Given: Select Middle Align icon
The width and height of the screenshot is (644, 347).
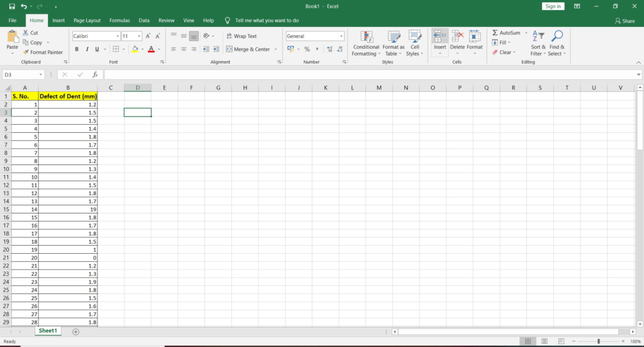Looking at the screenshot, I should tap(184, 36).
